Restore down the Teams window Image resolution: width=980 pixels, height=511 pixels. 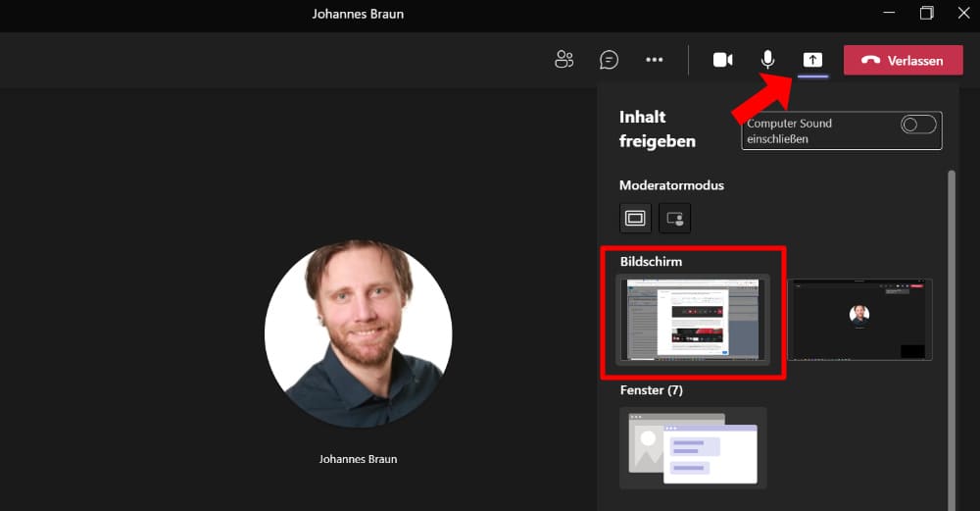click(x=926, y=13)
